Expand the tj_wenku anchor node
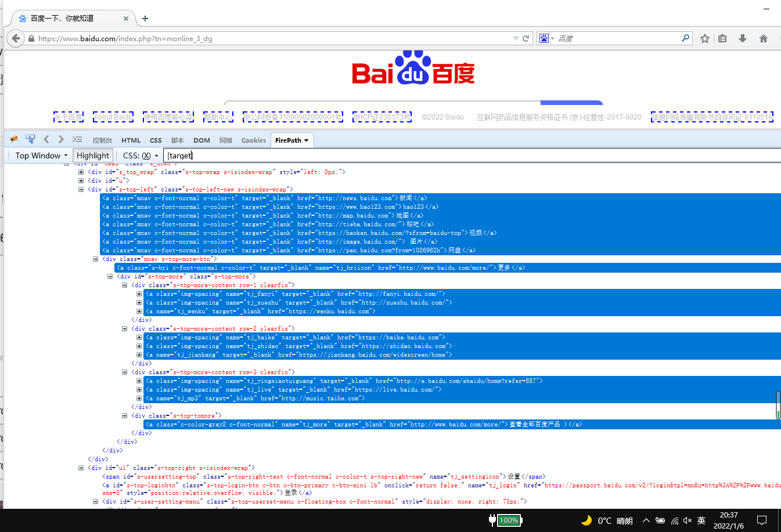 click(x=139, y=311)
